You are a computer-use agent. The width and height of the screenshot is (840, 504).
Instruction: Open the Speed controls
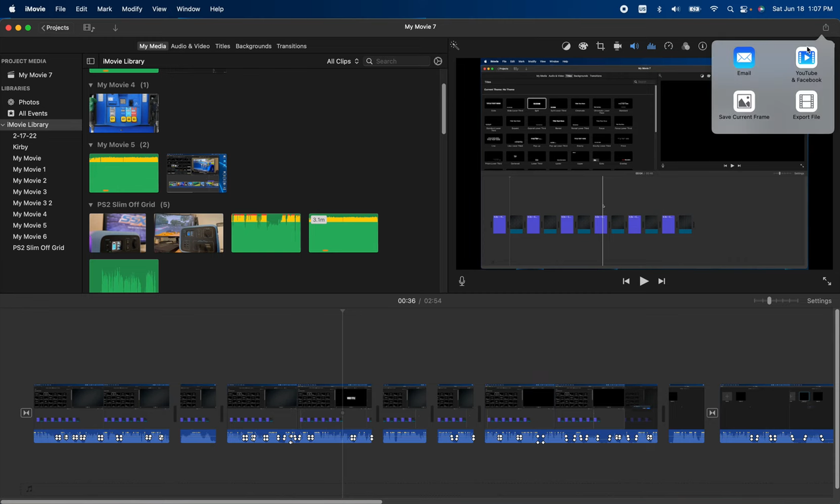click(x=668, y=46)
